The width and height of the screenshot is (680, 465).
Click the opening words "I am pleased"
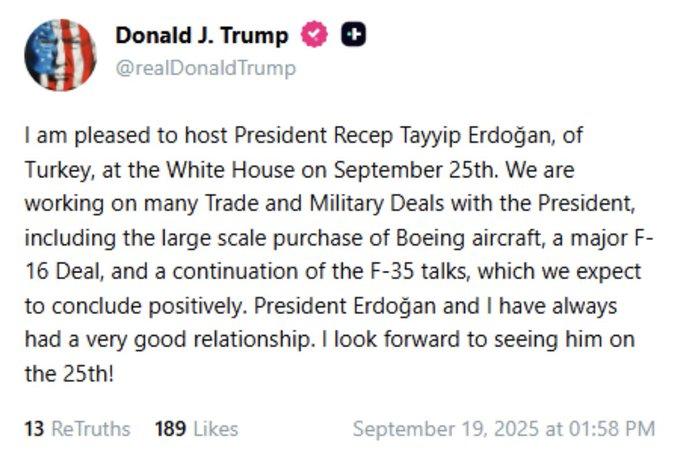point(74,134)
